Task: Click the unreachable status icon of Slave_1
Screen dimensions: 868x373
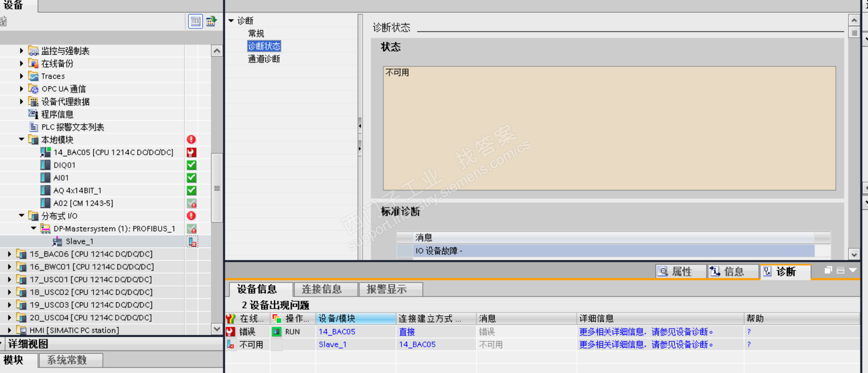Action: tap(192, 241)
